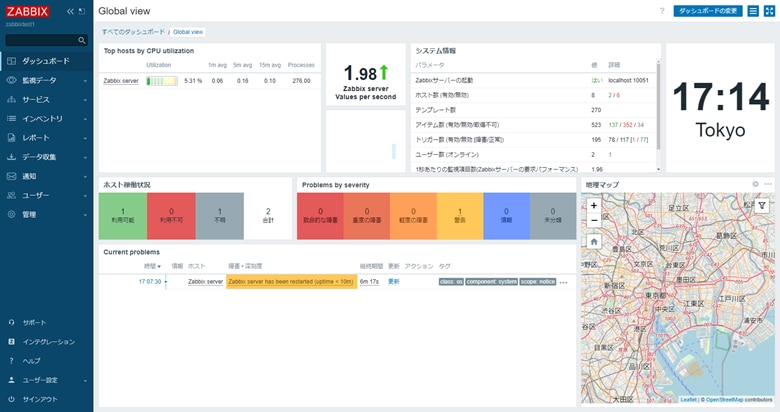Reset map to home view
Viewport: 780px width, 412px height.
(x=594, y=242)
